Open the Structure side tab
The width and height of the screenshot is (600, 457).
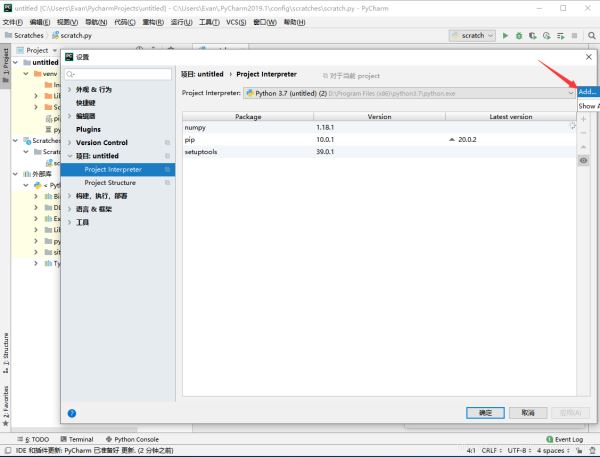(x=5, y=353)
